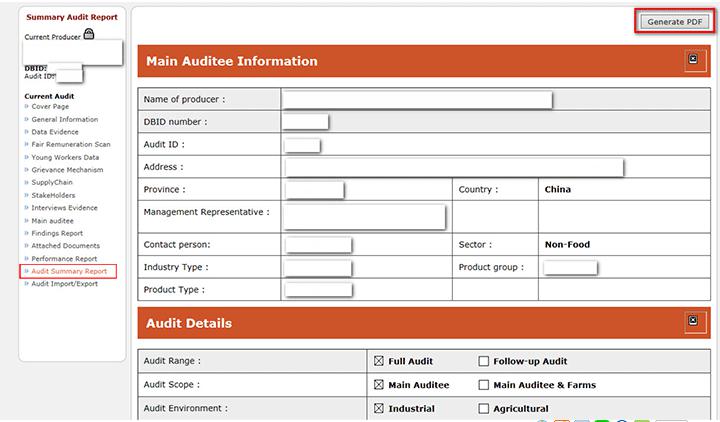Select Audit Summary Report in sidebar
The width and height of the screenshot is (720, 422).
(69, 271)
